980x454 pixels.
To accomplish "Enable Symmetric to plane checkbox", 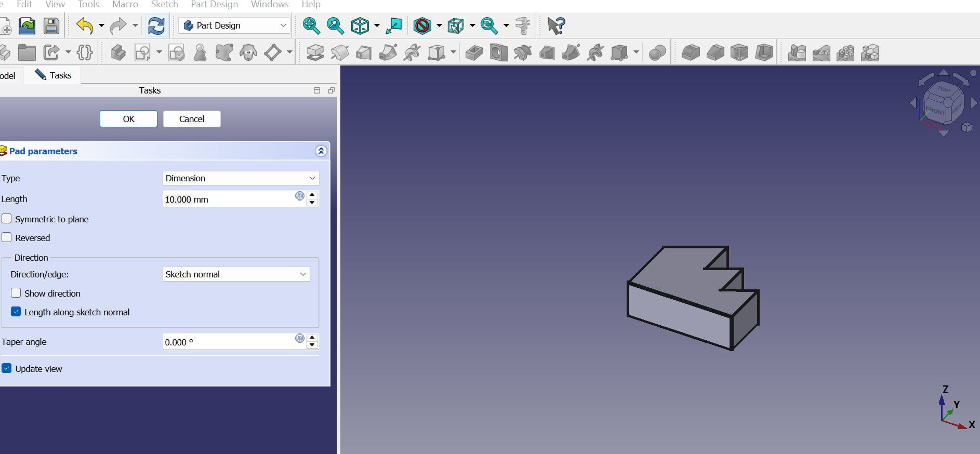I will coord(7,219).
